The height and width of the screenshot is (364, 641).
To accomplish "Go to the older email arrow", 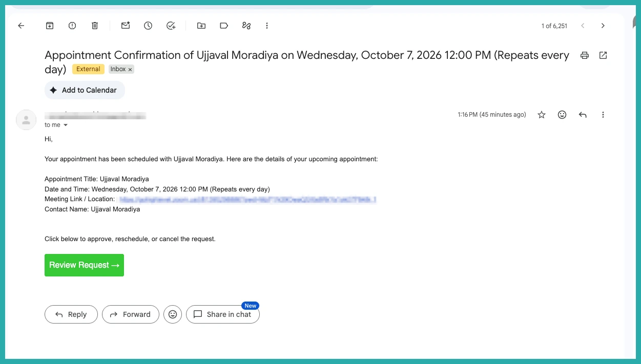I will 603,26.
